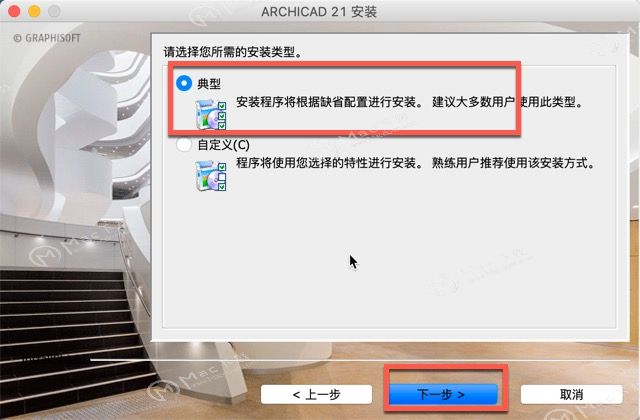Click custom install description text
The width and height of the screenshot is (640, 420).
[415, 163]
